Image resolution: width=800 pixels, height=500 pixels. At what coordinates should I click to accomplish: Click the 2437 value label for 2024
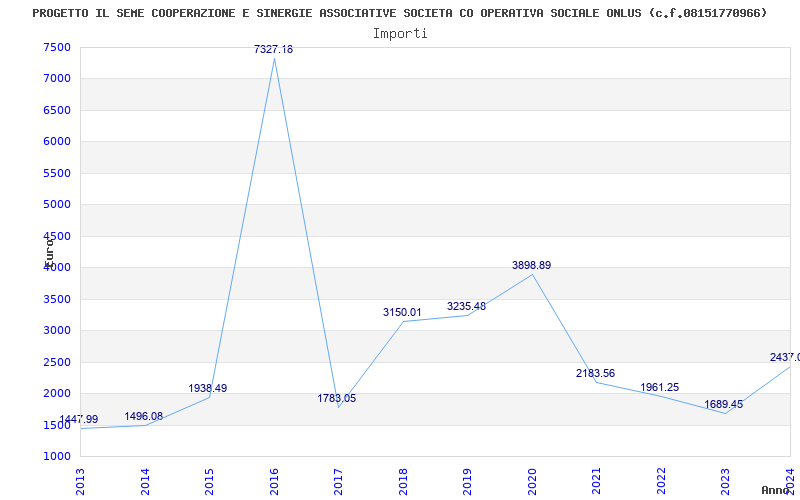[x=785, y=357]
